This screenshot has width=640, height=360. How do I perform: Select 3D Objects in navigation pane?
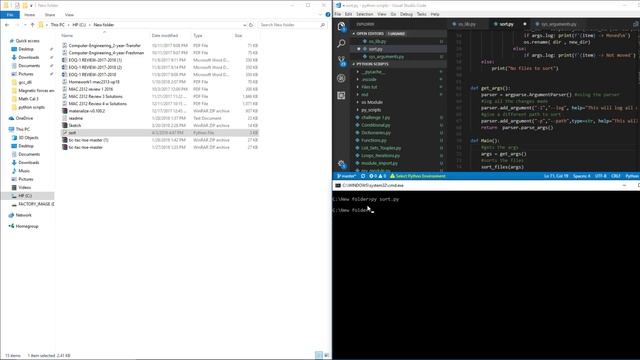coord(28,138)
